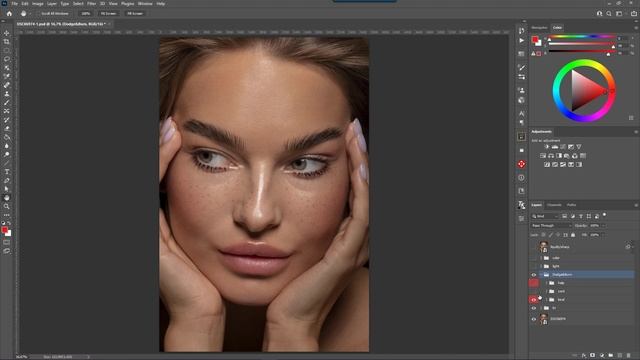Image resolution: width=640 pixels, height=360 pixels.
Task: Toggle the red-tagged visible eye in Layers
Action: tap(533, 300)
